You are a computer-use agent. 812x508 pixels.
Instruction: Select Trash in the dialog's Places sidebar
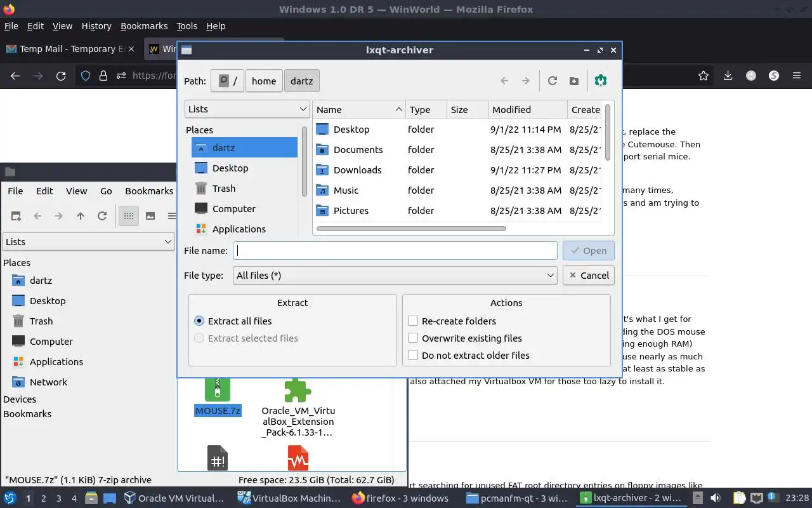(244, 188)
